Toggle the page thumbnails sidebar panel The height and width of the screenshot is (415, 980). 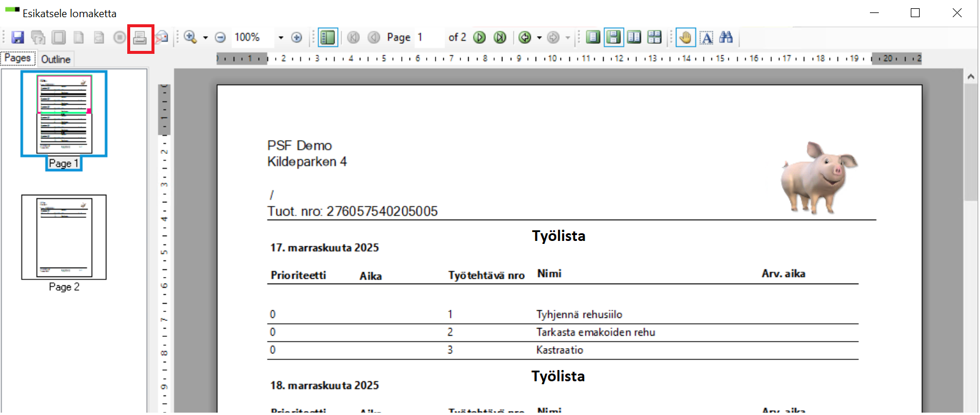(327, 37)
